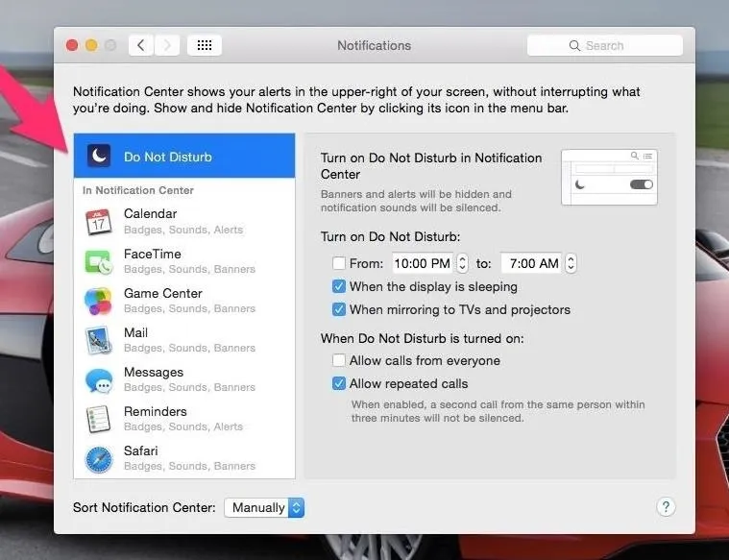Click the 10:00 PM time field
This screenshot has height=560, width=729.
(423, 263)
